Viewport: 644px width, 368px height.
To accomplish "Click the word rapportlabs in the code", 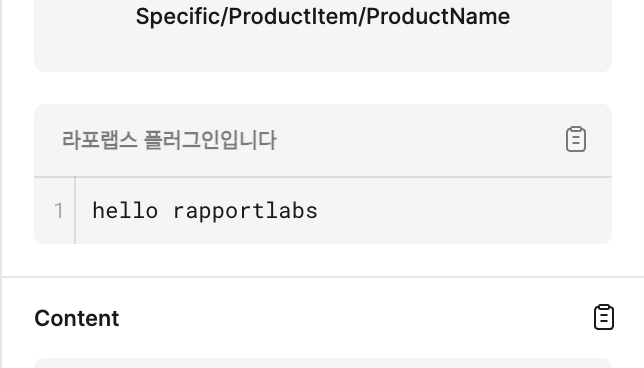I will point(245,212).
